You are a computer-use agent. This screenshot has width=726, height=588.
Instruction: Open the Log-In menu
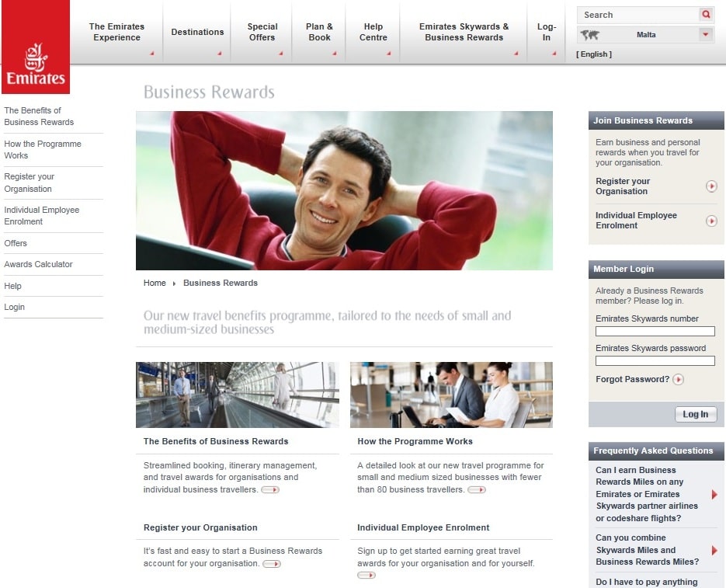(547, 32)
